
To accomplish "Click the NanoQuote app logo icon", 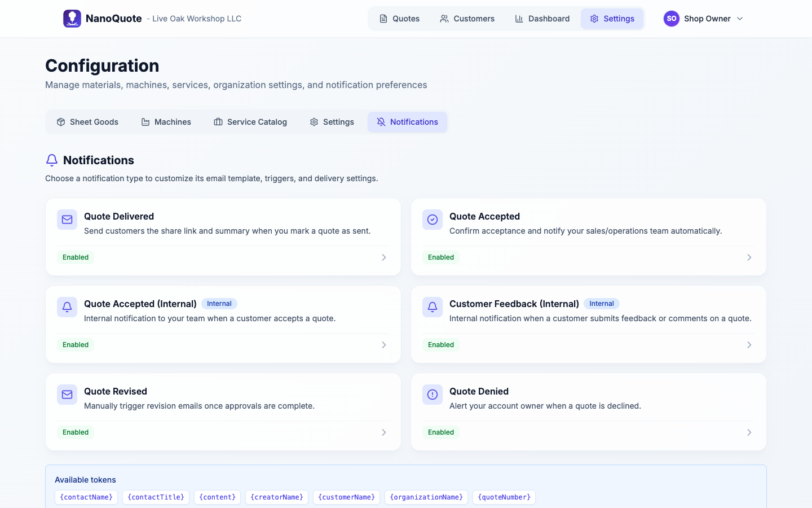I will coord(72,18).
